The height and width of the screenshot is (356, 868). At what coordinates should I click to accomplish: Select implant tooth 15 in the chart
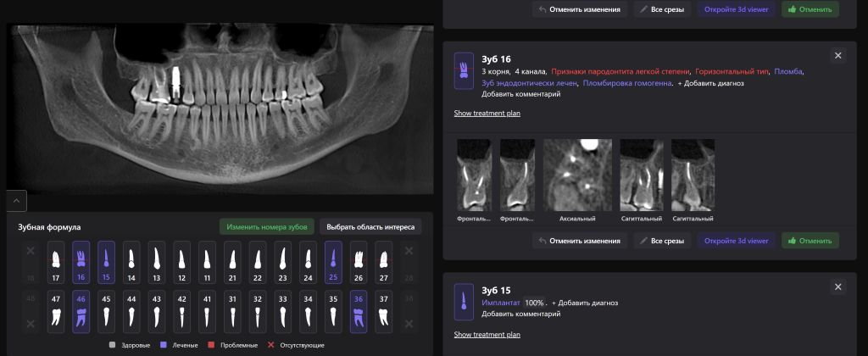coord(106,261)
